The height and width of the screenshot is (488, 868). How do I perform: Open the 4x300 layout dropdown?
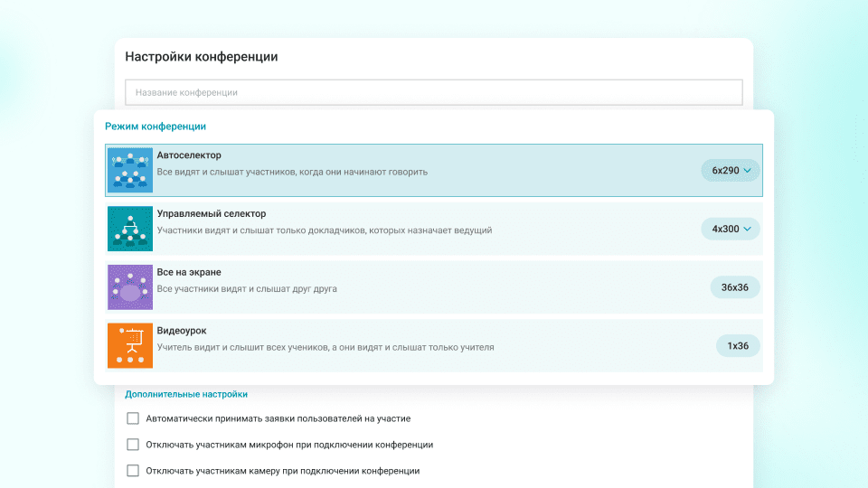[x=731, y=229]
